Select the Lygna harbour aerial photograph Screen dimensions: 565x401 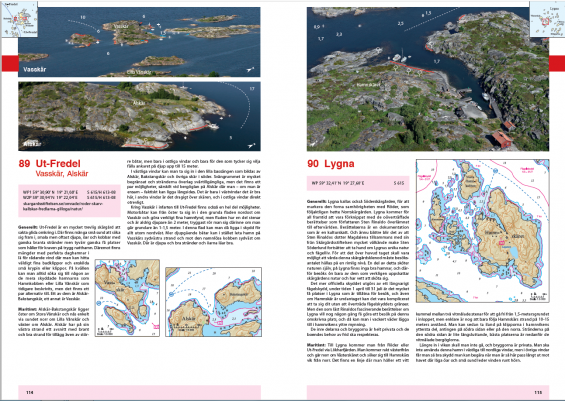click(x=428, y=79)
